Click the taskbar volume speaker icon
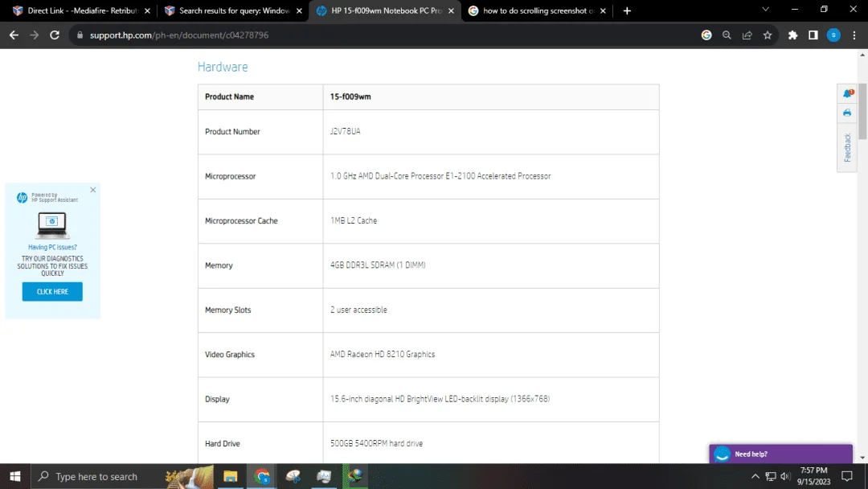 tap(785, 476)
